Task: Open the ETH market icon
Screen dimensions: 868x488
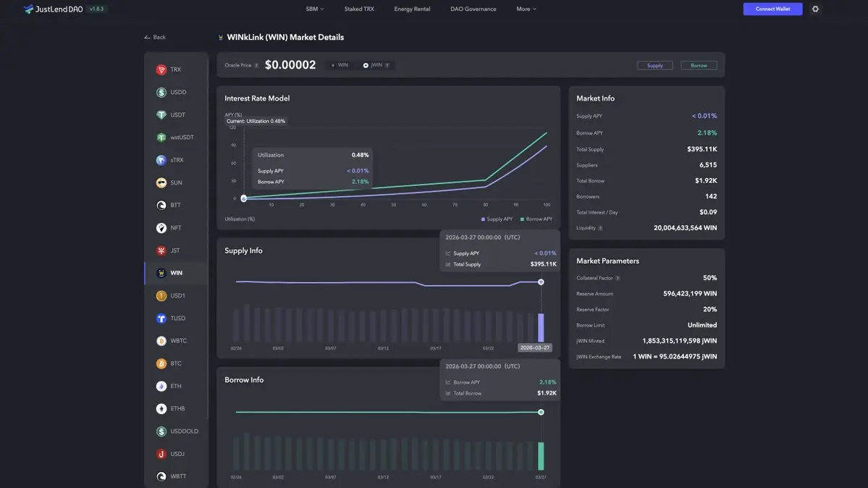Action: [x=161, y=386]
